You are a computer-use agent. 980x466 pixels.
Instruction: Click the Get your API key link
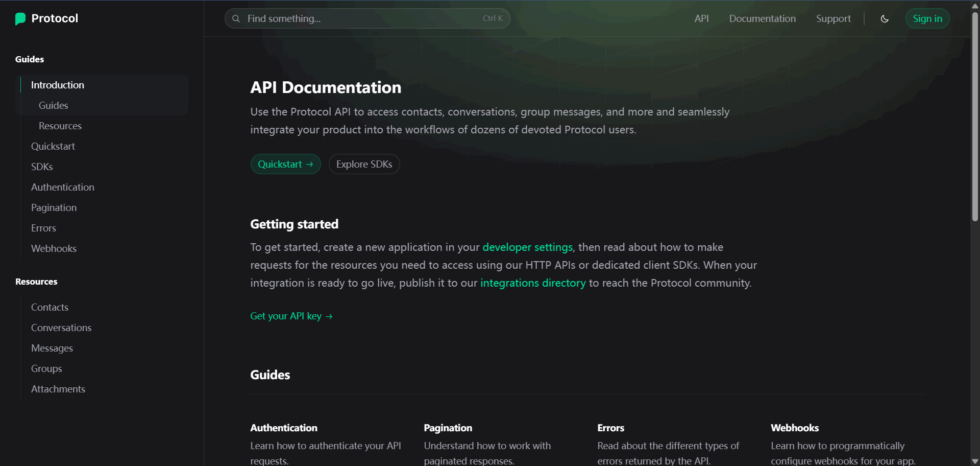pyautogui.click(x=291, y=316)
